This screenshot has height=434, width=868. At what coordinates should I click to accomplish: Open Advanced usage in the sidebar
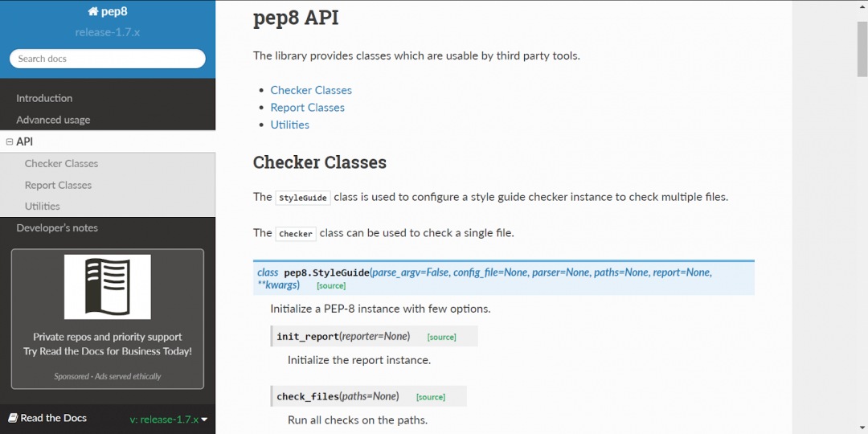pyautogui.click(x=53, y=120)
